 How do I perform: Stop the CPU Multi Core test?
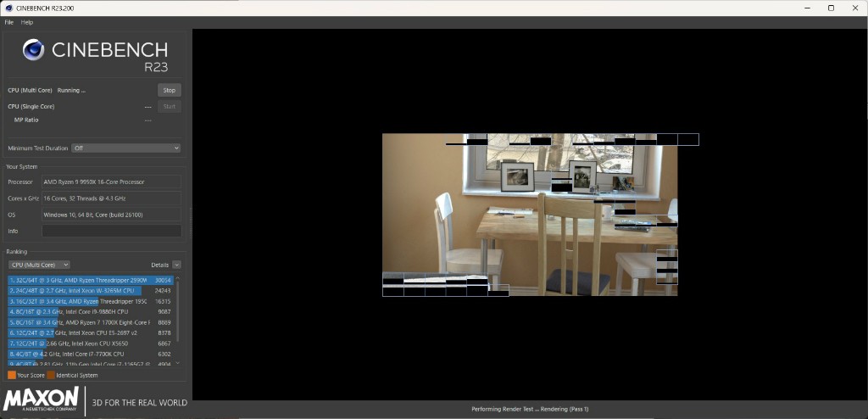[x=170, y=91]
